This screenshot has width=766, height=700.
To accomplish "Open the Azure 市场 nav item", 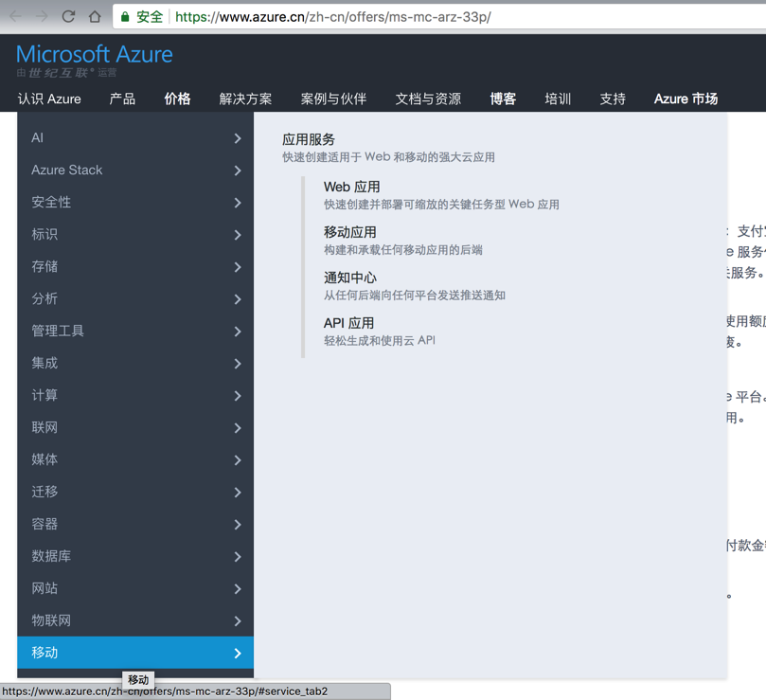I will point(686,99).
